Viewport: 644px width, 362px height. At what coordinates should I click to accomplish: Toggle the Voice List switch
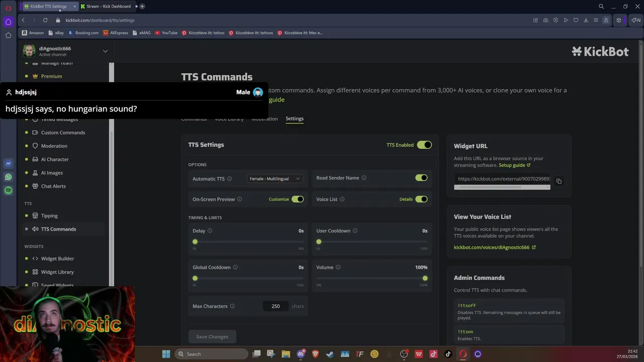click(x=421, y=199)
